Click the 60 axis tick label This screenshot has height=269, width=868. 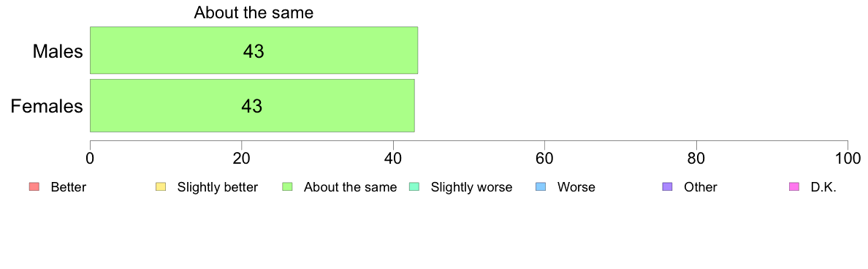545,158
